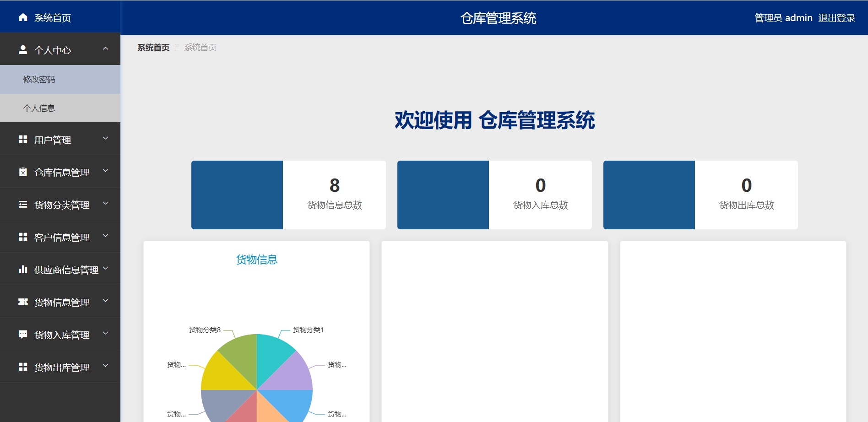Click the 货物分类1 pie chart label
This screenshot has height=422, width=868.
tap(309, 330)
